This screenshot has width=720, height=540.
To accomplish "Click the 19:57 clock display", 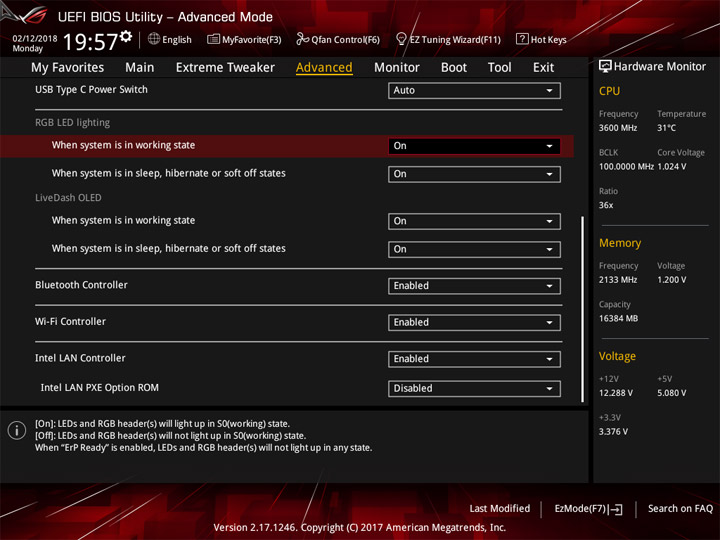I will 90,42.
